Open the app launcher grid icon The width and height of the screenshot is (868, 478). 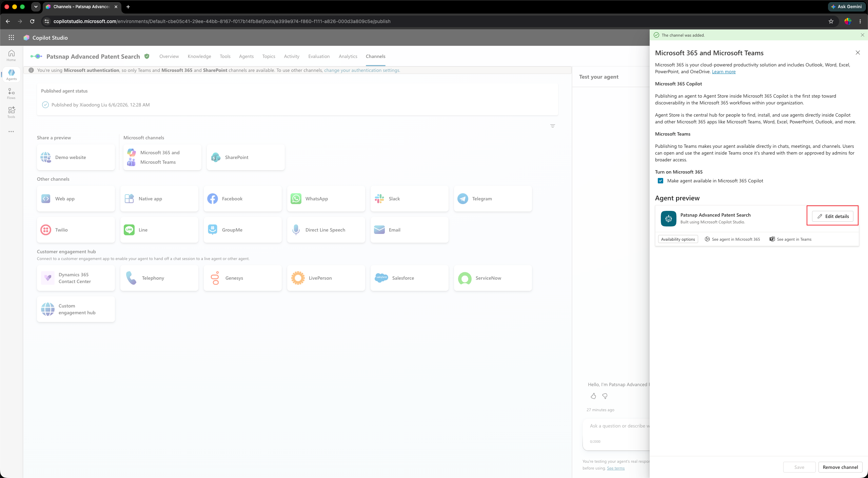[11, 38]
